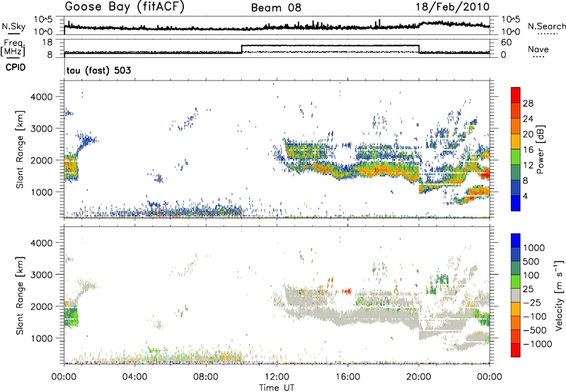
Task: Click the N.Sky noise trace line
Action: [x=277, y=27]
